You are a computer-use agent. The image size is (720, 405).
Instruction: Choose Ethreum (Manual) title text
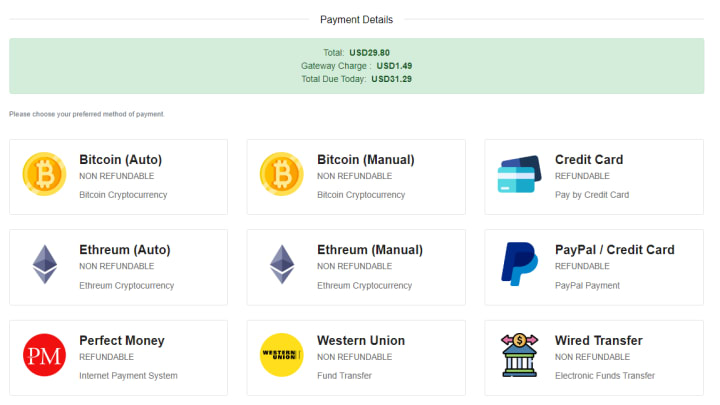coord(369,250)
